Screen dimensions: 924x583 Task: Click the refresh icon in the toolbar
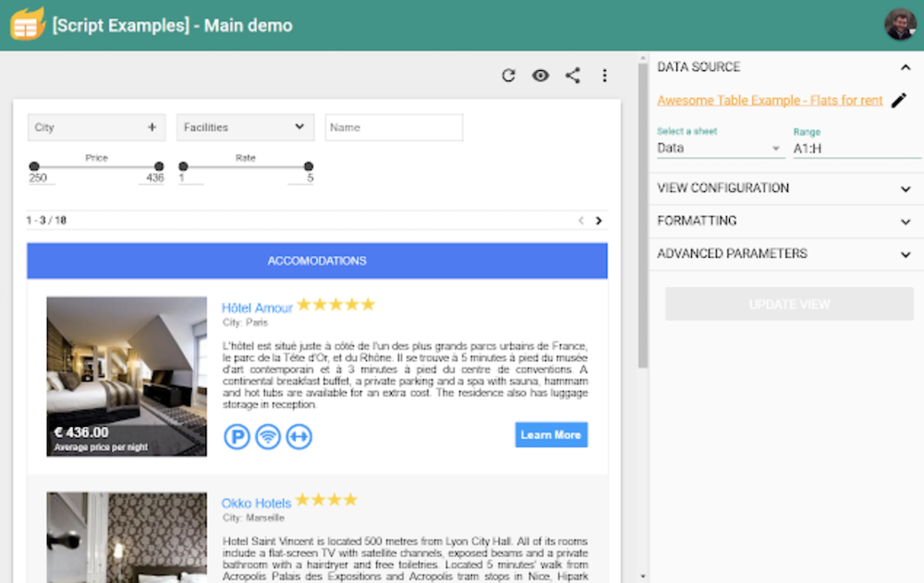click(x=508, y=76)
